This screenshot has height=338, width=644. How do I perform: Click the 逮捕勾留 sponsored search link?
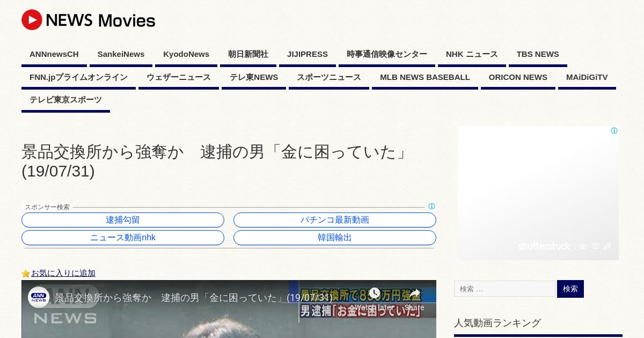tap(123, 220)
